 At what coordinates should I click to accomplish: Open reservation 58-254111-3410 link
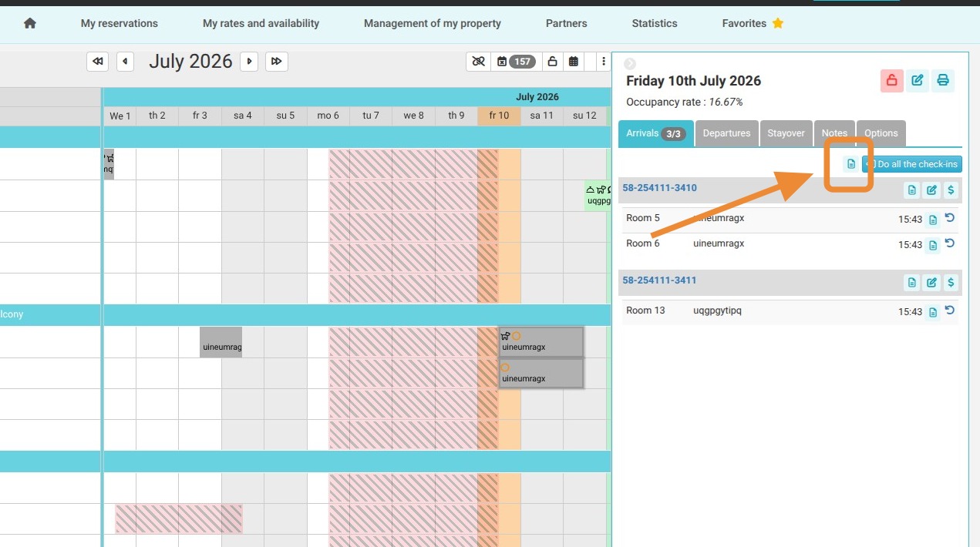point(659,188)
